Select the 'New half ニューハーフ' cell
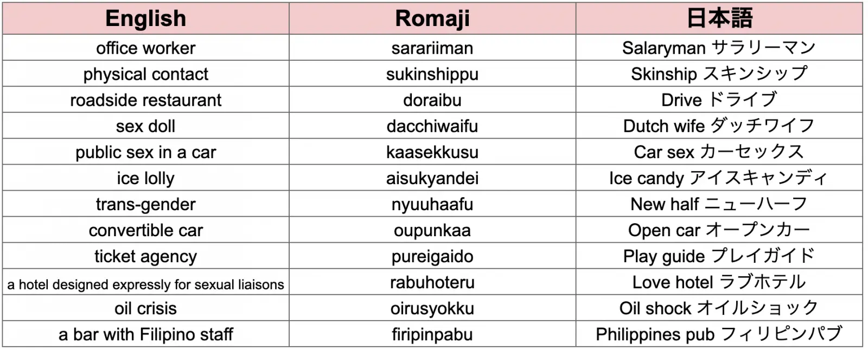The image size is (868, 350). coord(719,204)
